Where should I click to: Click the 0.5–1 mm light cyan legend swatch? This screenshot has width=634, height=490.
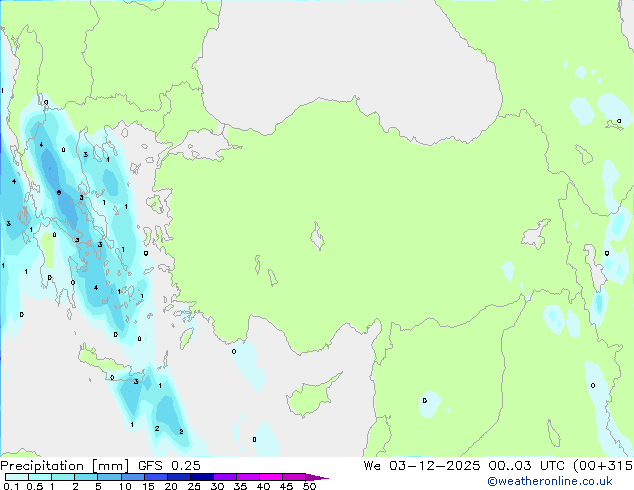point(40,477)
